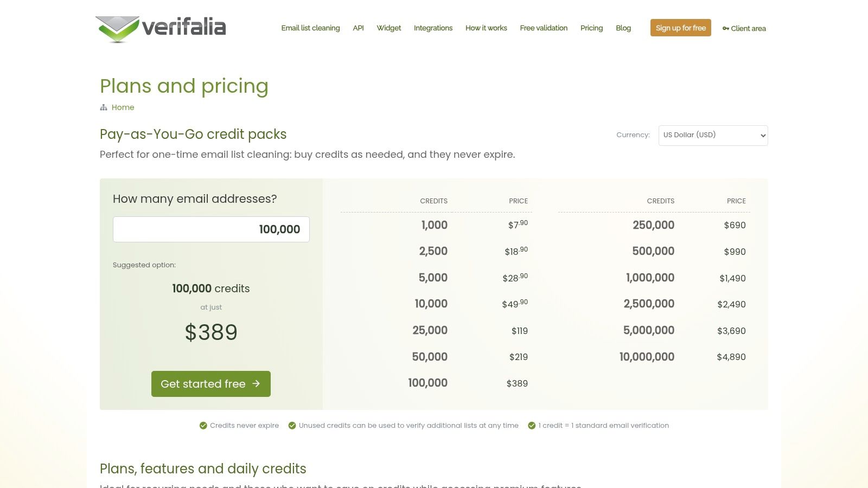Viewport: 868px width, 488px height.
Task: Click the Verifalia logo
Action: (x=161, y=28)
